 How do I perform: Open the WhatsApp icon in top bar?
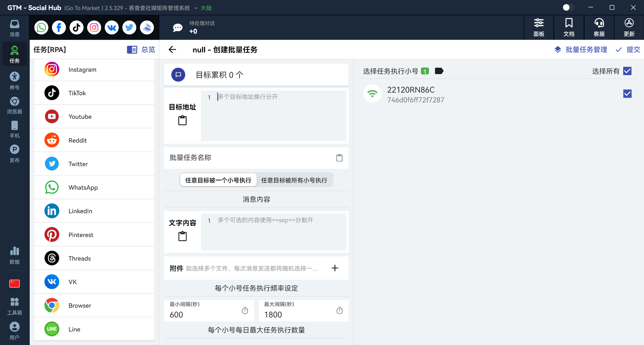pos(41,28)
